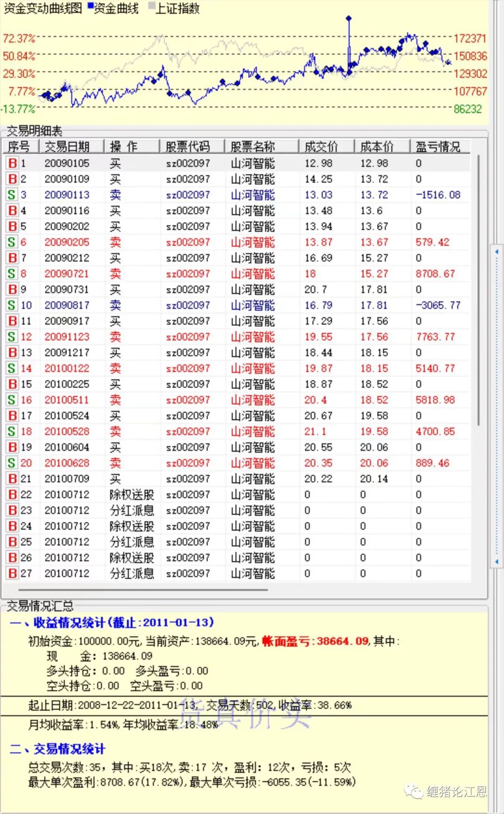Image resolution: width=504 pixels, height=814 pixels.
Task: Select the trade price 20.7 in row 9
Action: [x=315, y=289]
